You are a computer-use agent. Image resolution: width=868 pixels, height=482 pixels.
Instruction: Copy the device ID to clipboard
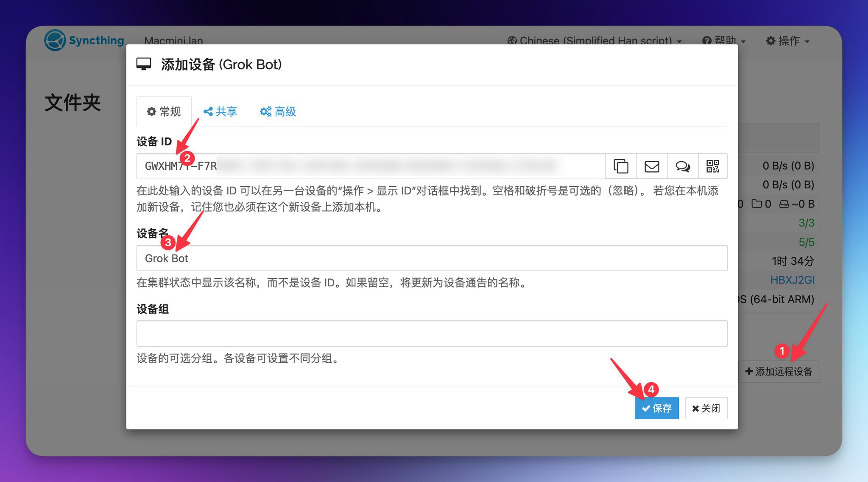[621, 166]
